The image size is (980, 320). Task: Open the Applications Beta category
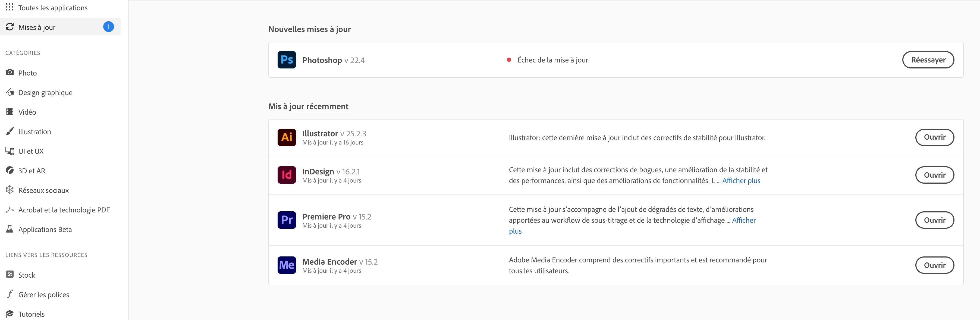tap(45, 230)
